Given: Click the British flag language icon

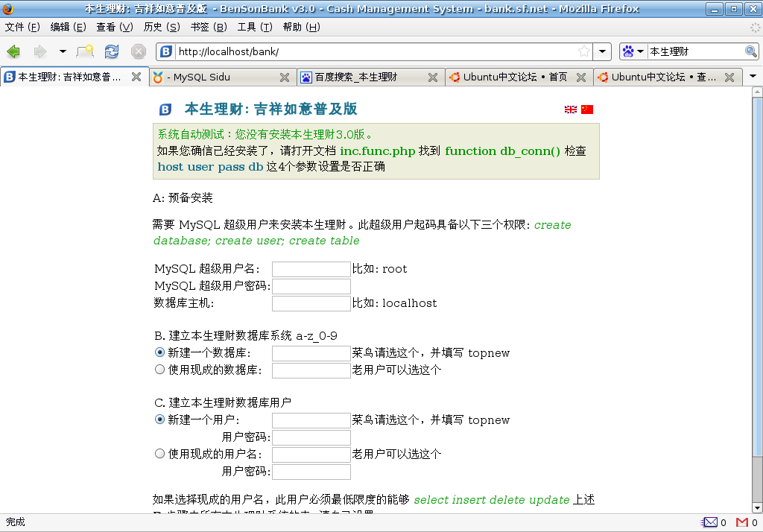Looking at the screenshot, I should coord(570,110).
